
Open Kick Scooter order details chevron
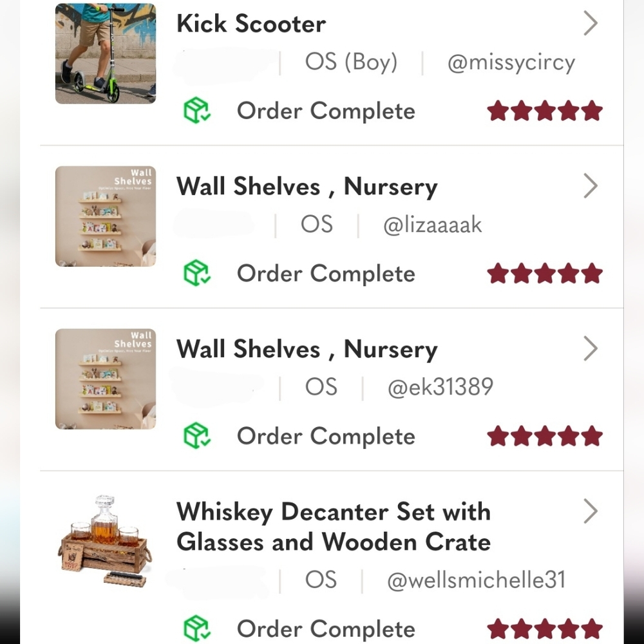pos(590,23)
